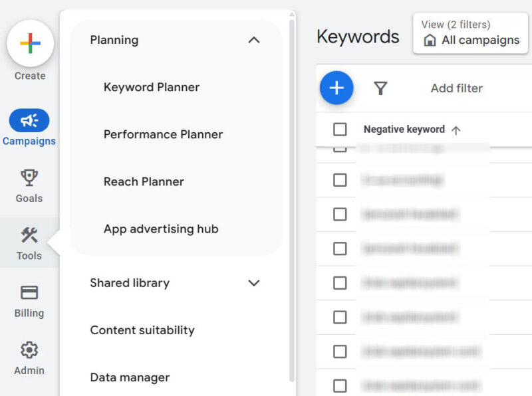Click the funnel filter icon

(380, 88)
